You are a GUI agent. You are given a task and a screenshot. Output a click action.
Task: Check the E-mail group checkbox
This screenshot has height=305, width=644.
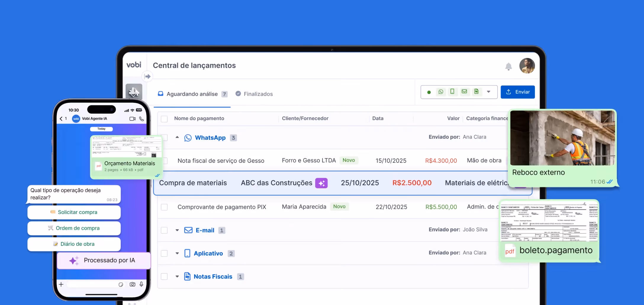click(164, 230)
